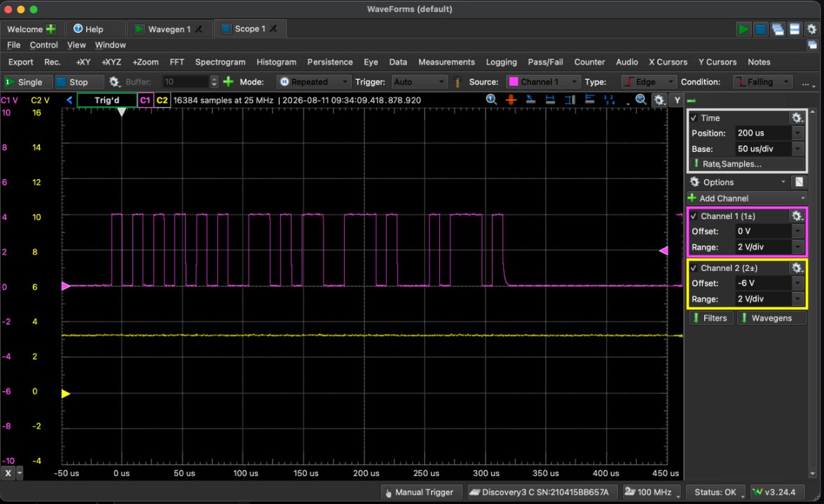
Task: Open the Pass/Fail view
Action: [x=545, y=62]
